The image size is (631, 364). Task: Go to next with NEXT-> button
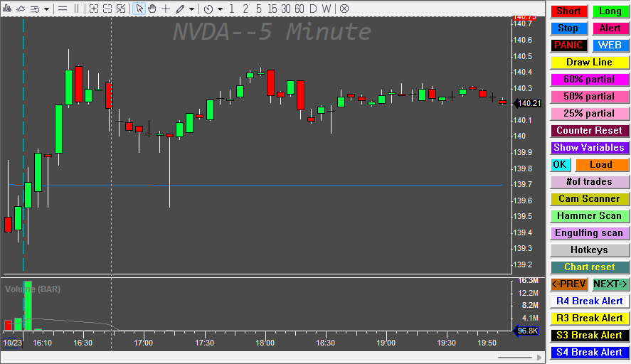click(610, 284)
